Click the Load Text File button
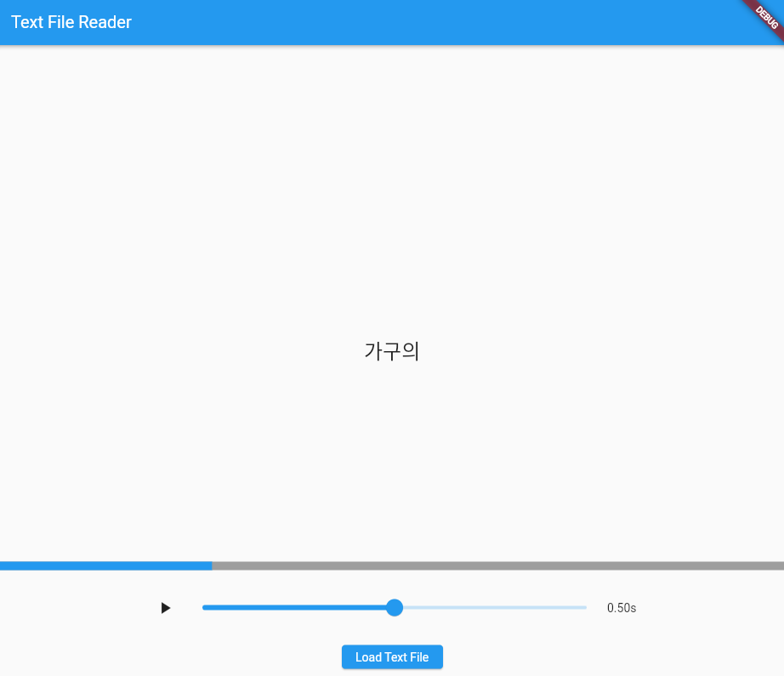The image size is (784, 676). coord(392,657)
